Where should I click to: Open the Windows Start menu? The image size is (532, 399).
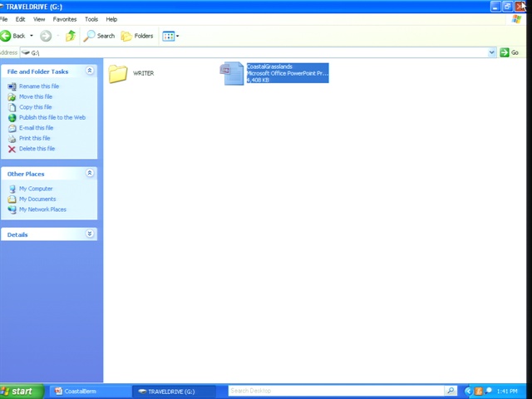[x=22, y=392]
